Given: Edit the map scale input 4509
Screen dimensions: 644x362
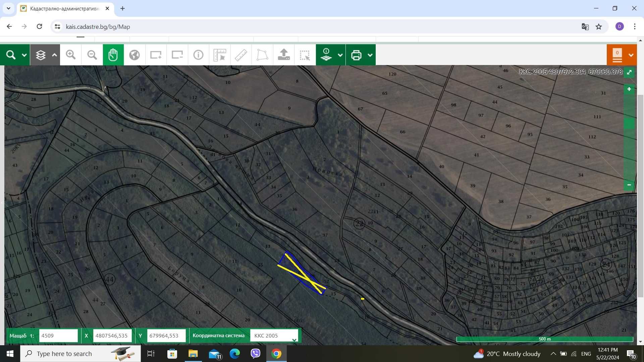Looking at the screenshot, I should [x=58, y=336].
